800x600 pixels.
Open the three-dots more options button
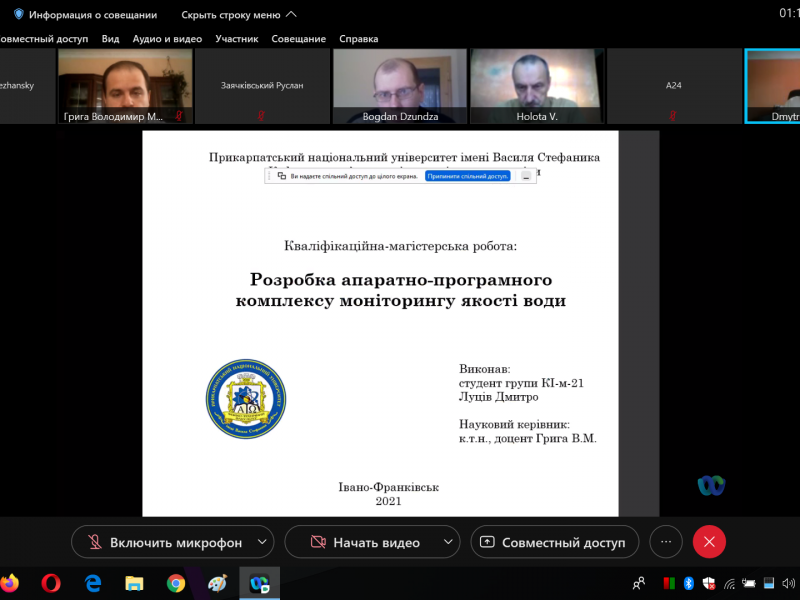[666, 542]
